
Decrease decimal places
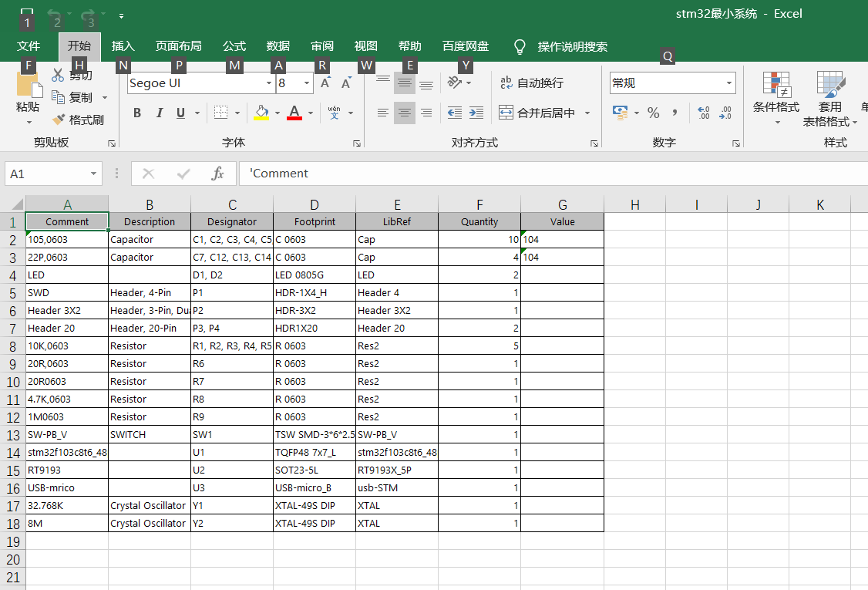tap(725, 113)
